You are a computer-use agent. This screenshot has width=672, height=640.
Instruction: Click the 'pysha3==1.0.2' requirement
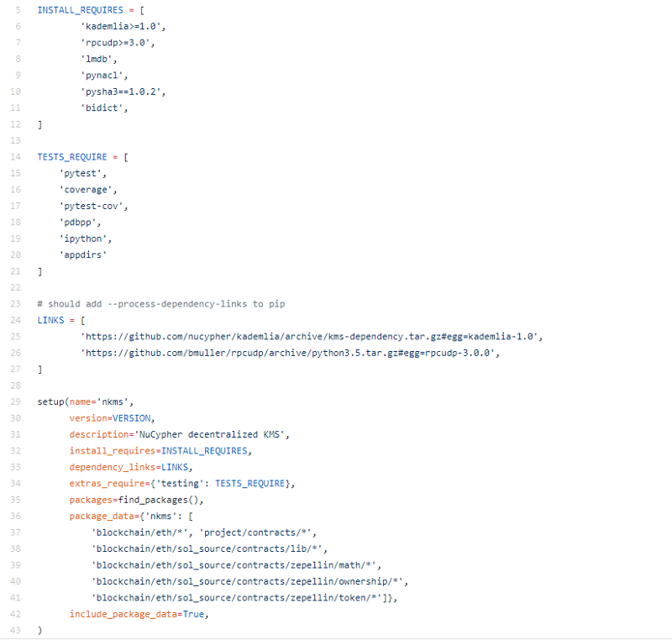120,92
